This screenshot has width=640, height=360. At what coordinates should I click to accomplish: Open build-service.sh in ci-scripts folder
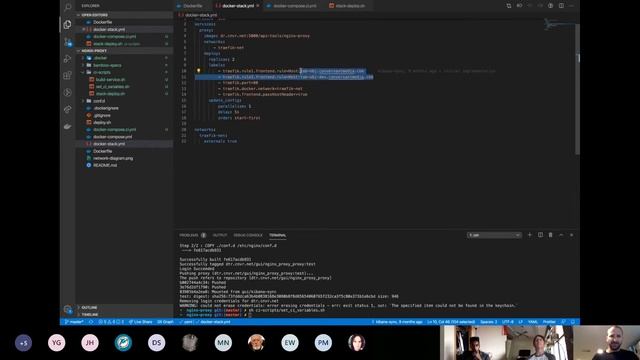(x=124, y=80)
